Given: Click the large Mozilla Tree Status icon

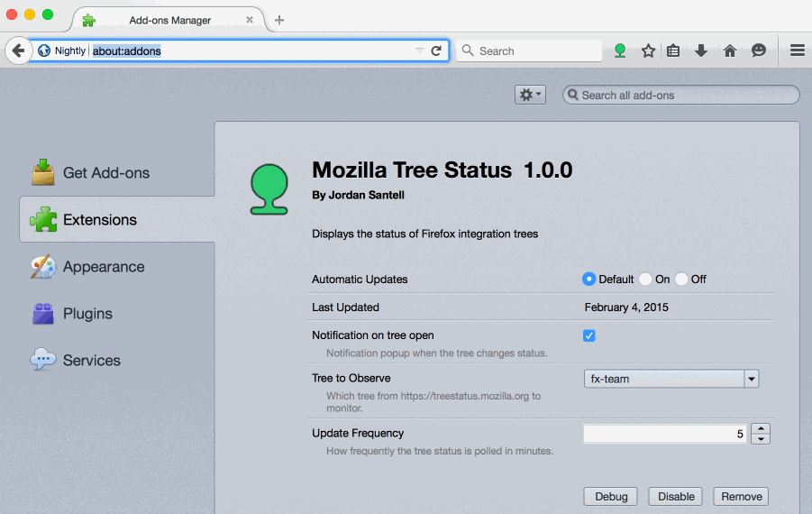Looking at the screenshot, I should 269,189.
